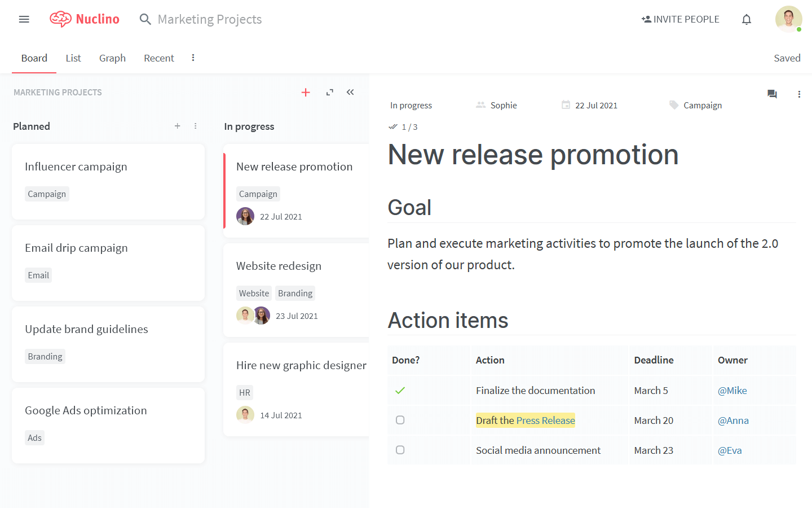812x508 pixels.
Task: Click 23 Jul 2021 date on Website redesign
Action: point(297,316)
